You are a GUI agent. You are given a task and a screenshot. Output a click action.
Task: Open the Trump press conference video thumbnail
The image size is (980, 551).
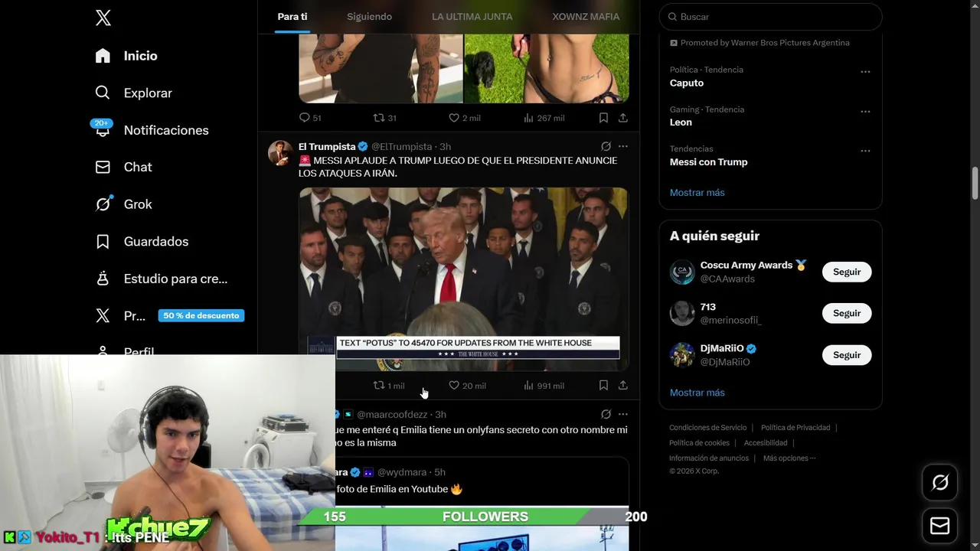[463, 279]
